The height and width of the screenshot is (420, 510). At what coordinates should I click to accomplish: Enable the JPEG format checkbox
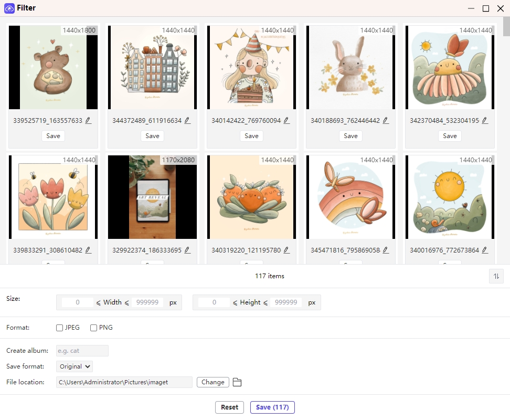pos(59,328)
